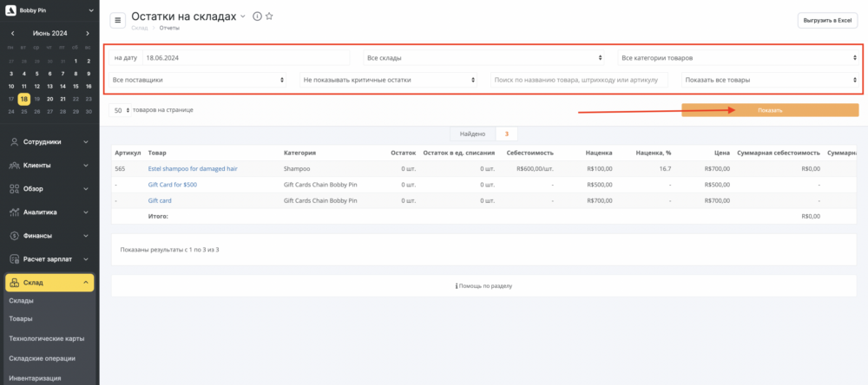The width and height of the screenshot is (868, 385).
Task: Expand the Сотрудники sidebar section
Action: [86, 141]
